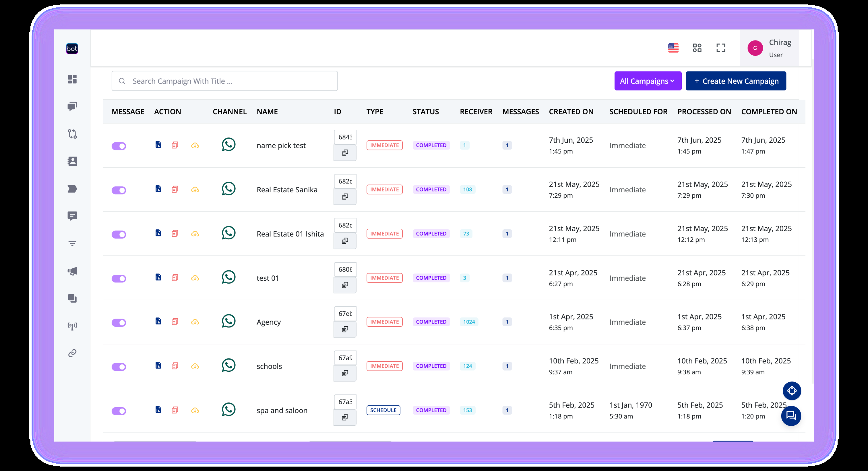This screenshot has height=471, width=868.
Task: Open the All Campaigns dropdown
Action: [648, 81]
